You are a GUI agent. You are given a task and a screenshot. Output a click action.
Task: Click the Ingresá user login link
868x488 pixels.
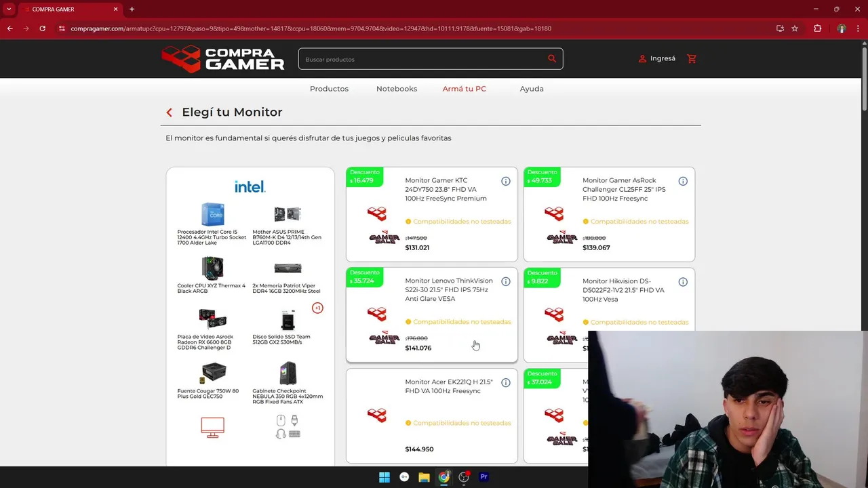(657, 59)
